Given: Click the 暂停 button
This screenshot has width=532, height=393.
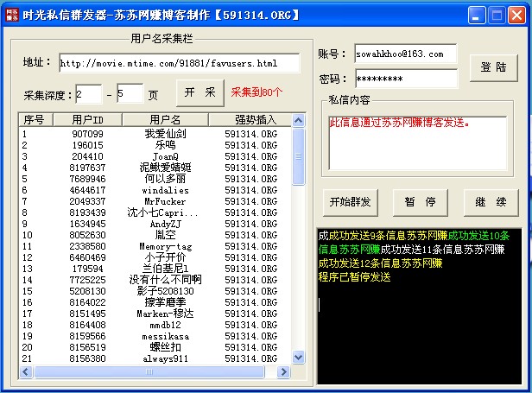Looking at the screenshot, I should [x=421, y=203].
